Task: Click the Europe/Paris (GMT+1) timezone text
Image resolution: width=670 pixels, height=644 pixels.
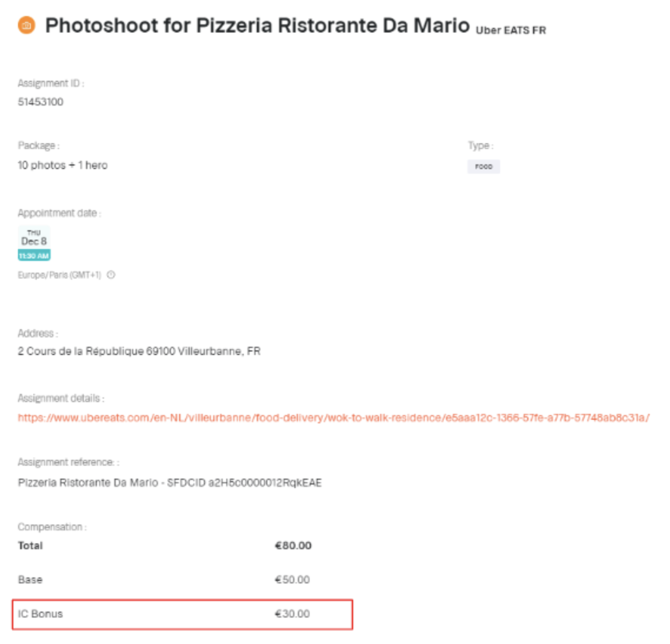Action: tap(59, 275)
